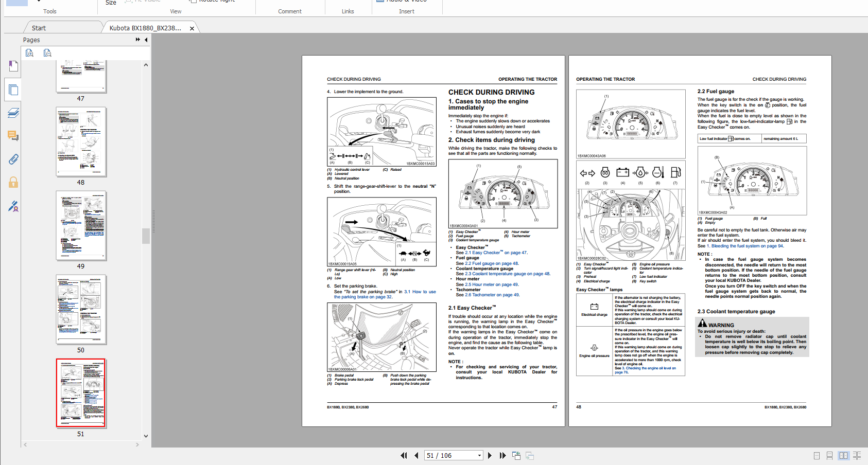Toggle continuous scrolling view mode
868x465 pixels.
coord(829,455)
